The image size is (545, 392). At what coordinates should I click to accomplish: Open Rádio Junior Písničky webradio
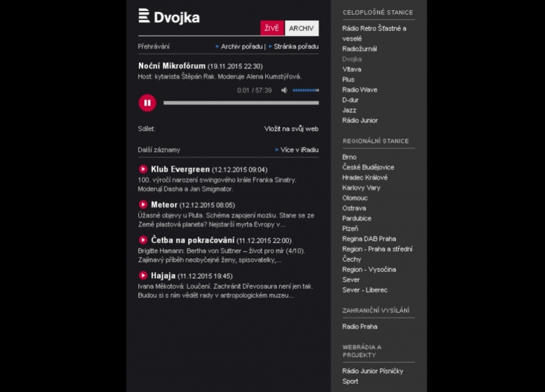click(372, 371)
